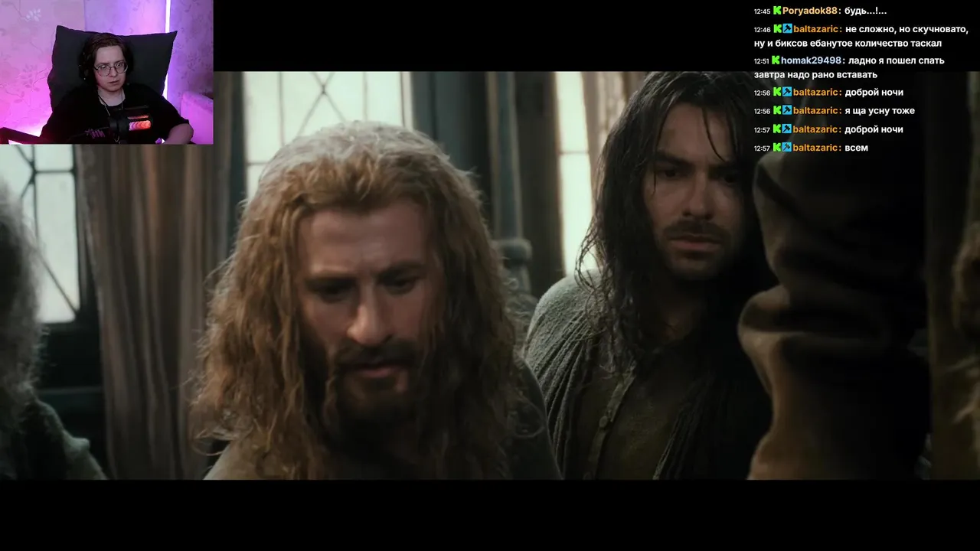Click Kick badge on 12:56 'доброй ночи' message

[777, 92]
